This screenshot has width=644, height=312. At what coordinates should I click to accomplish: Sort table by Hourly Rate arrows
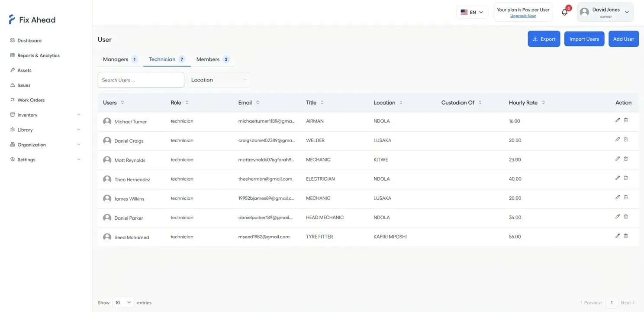tap(543, 103)
